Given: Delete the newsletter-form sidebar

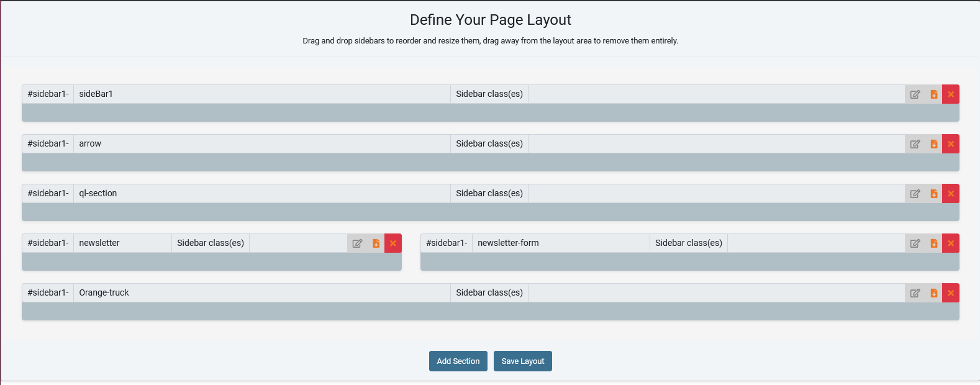Looking at the screenshot, I should 951,243.
